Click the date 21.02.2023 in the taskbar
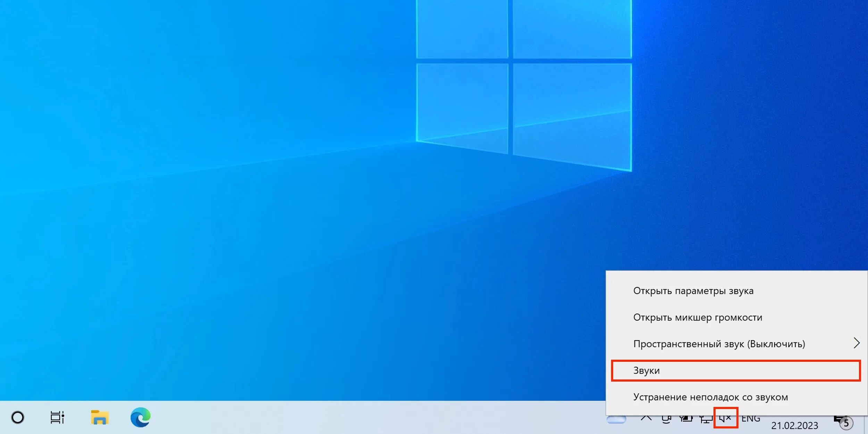This screenshot has width=868, height=434. pos(794,425)
